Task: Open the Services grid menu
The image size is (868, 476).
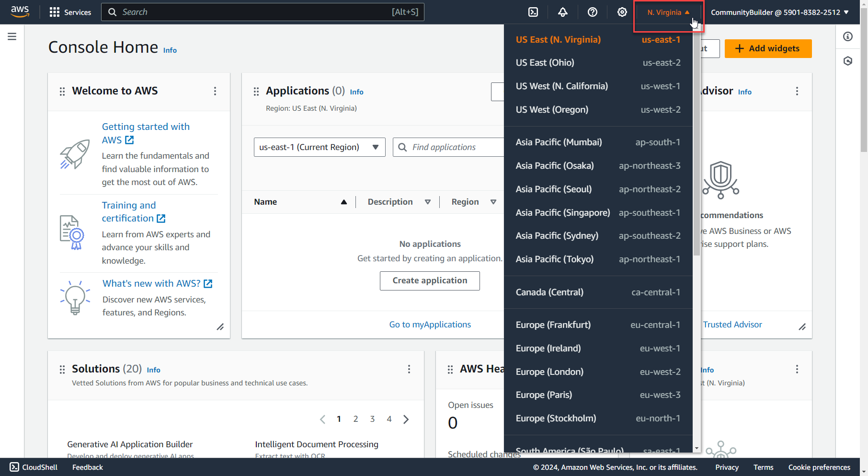Action: [x=70, y=12]
